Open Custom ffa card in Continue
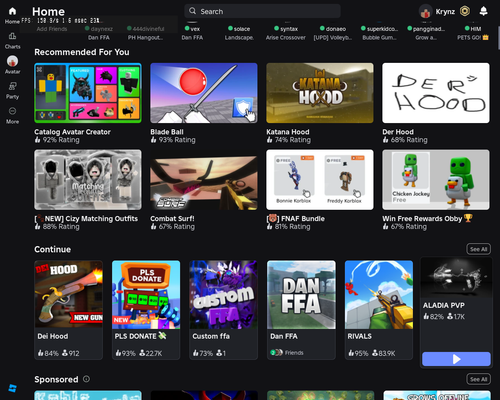Image resolution: width=500 pixels, height=400 pixels. pos(223,310)
